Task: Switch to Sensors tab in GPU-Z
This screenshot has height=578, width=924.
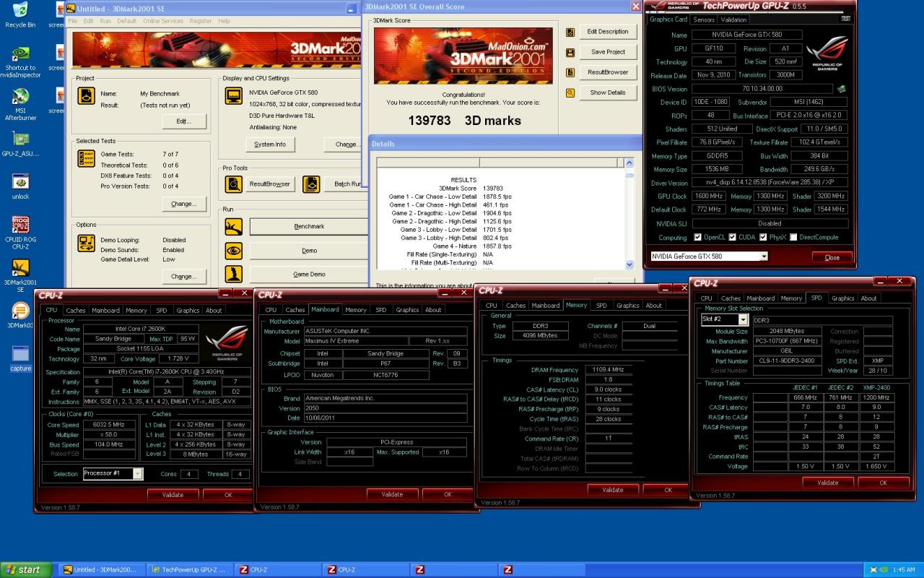Action: pos(704,20)
